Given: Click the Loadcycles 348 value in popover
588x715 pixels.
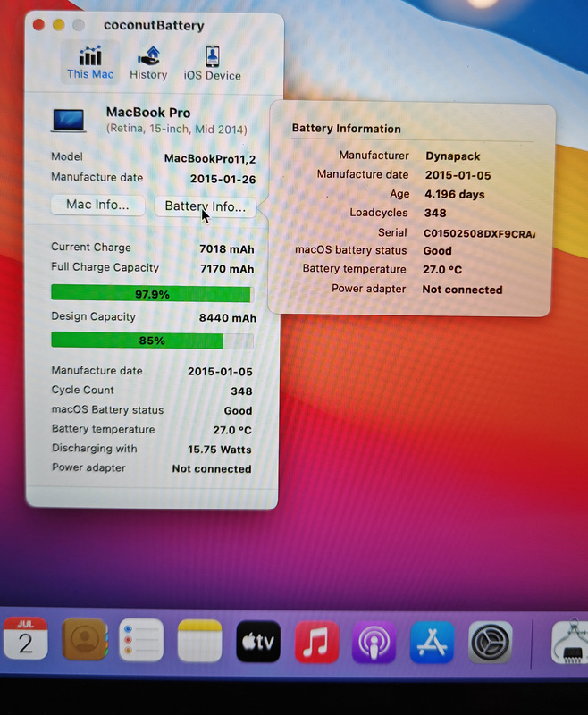Looking at the screenshot, I should (x=435, y=213).
